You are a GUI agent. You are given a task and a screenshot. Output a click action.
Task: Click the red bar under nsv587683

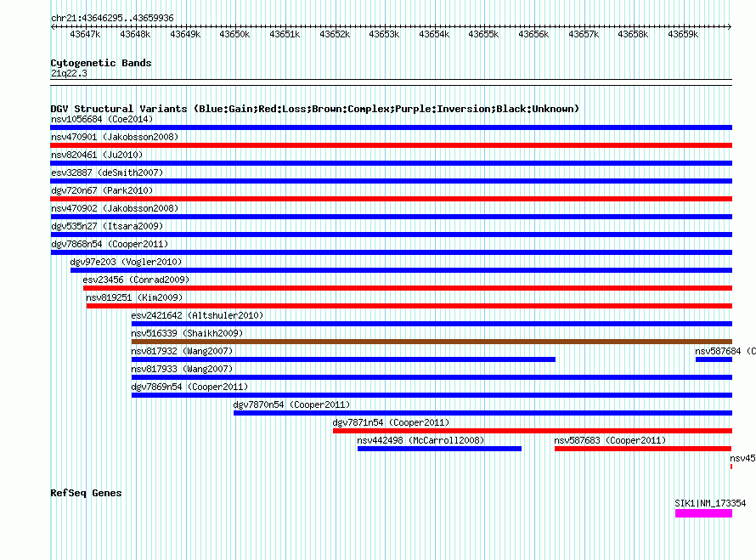click(643, 449)
